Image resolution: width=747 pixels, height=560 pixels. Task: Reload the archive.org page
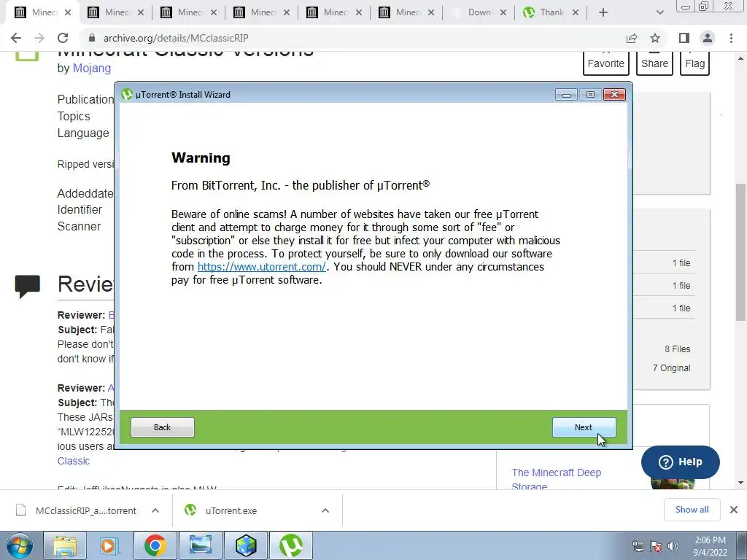(63, 38)
